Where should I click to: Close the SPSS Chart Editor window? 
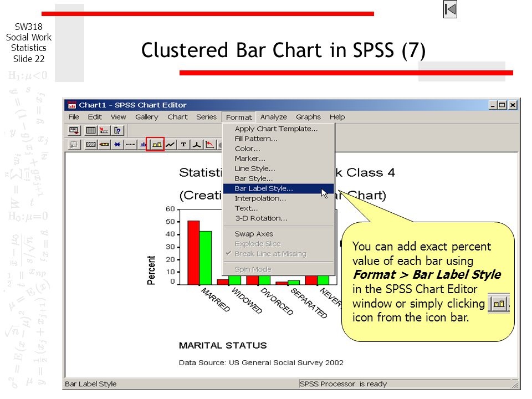pyautogui.click(x=513, y=105)
